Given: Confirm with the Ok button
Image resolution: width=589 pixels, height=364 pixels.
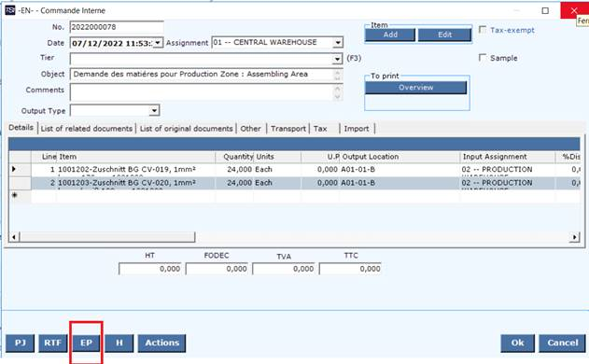Looking at the screenshot, I should [x=518, y=343].
